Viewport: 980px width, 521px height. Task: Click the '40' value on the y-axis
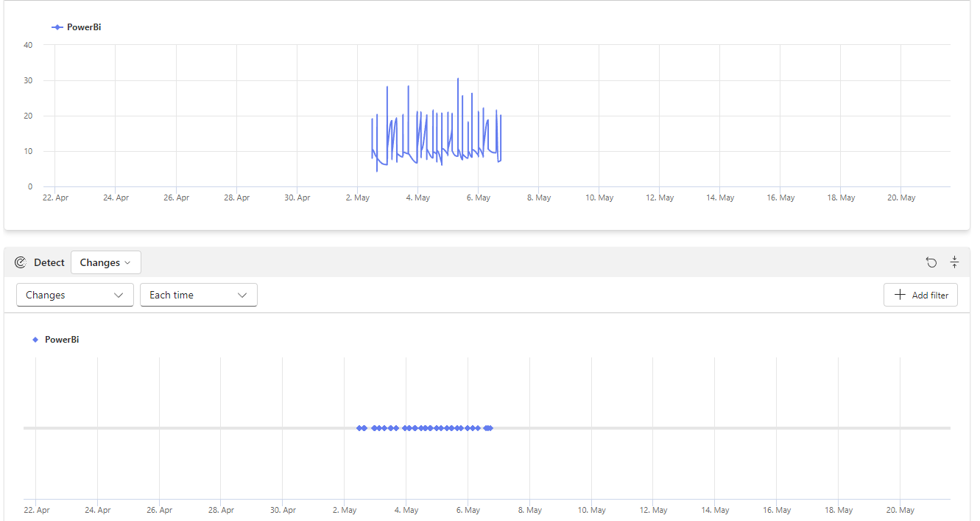28,45
